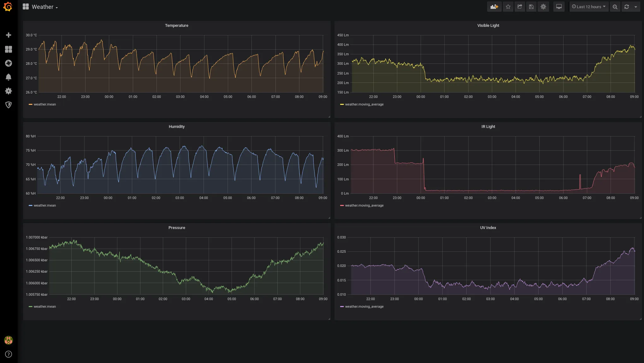Open the Last 12 hours time picker

pyautogui.click(x=588, y=7)
